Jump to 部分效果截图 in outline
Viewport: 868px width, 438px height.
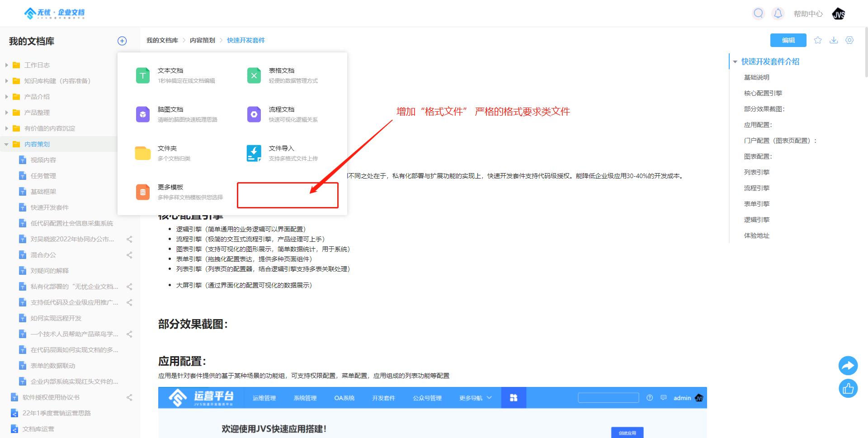[x=764, y=109]
